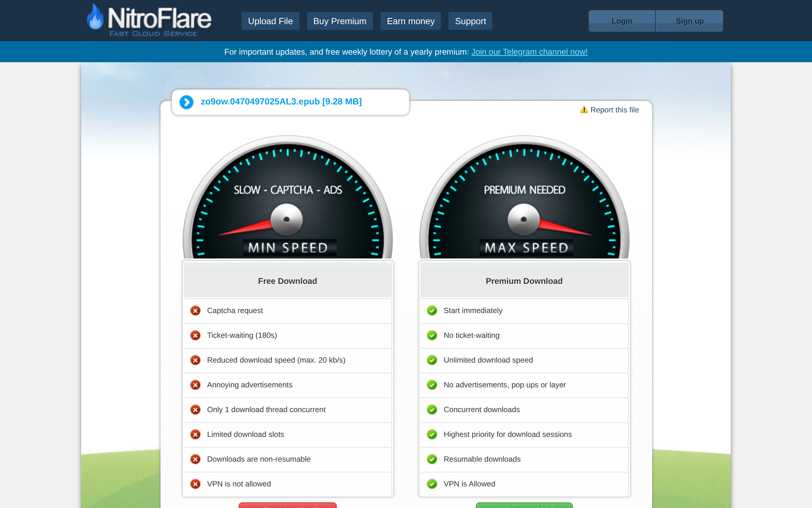Screen dimensions: 812x508
Task: Click the "No ticket-waiting" text
Action: tap(471, 335)
